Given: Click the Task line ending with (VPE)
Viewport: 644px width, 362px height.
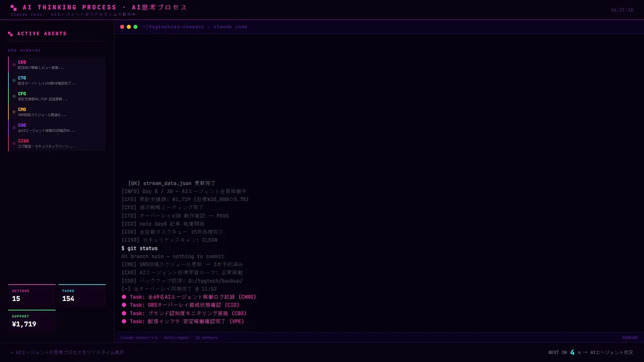Looking at the screenshot, I should click(x=183, y=321).
